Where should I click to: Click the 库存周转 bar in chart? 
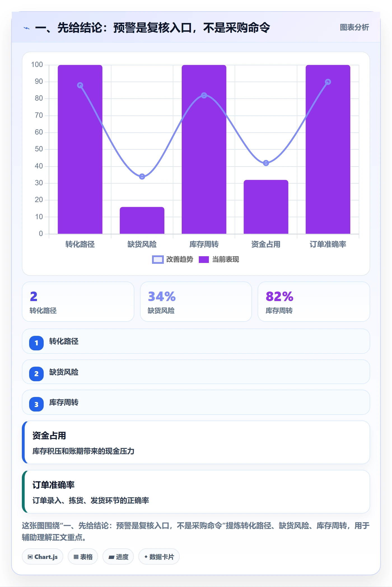pyautogui.click(x=204, y=149)
